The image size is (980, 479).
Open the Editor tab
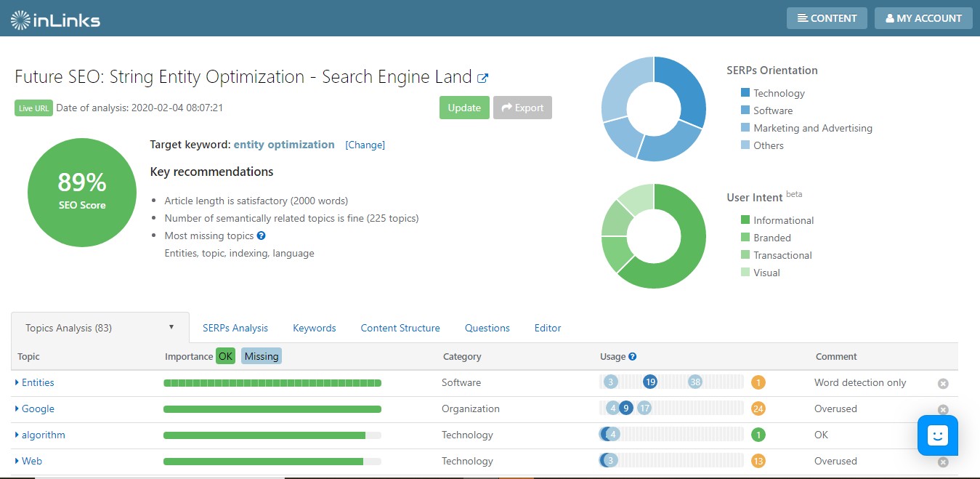pyautogui.click(x=548, y=328)
